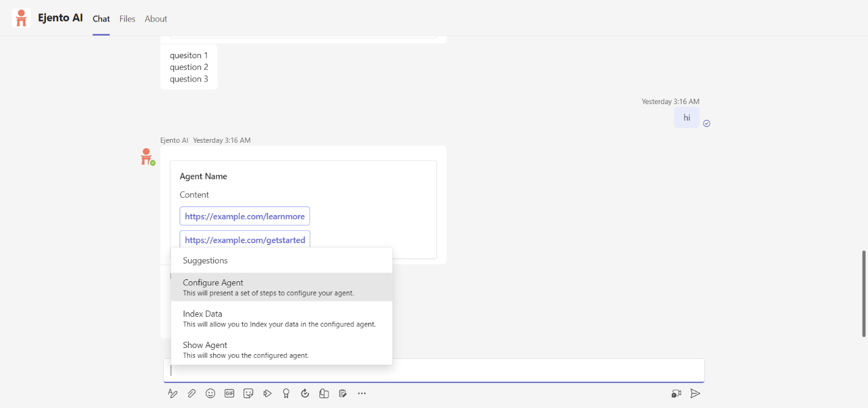This screenshot has width=868, height=408.
Task: Attach a file with paperclip icon
Action: (192, 393)
